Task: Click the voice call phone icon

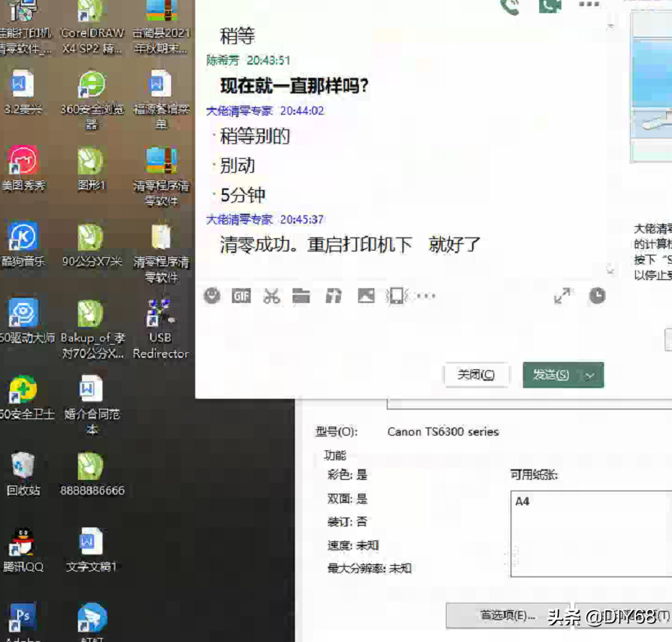Action: [510, 7]
